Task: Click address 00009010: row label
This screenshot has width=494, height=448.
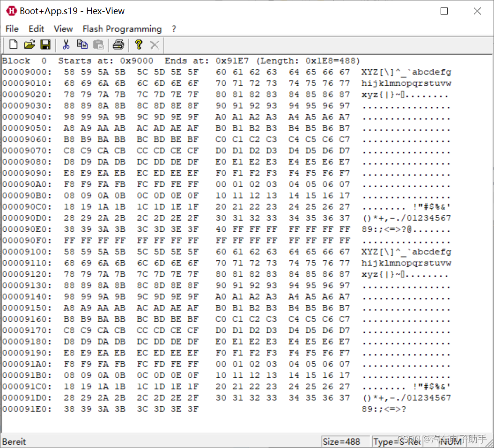Action: (27, 83)
